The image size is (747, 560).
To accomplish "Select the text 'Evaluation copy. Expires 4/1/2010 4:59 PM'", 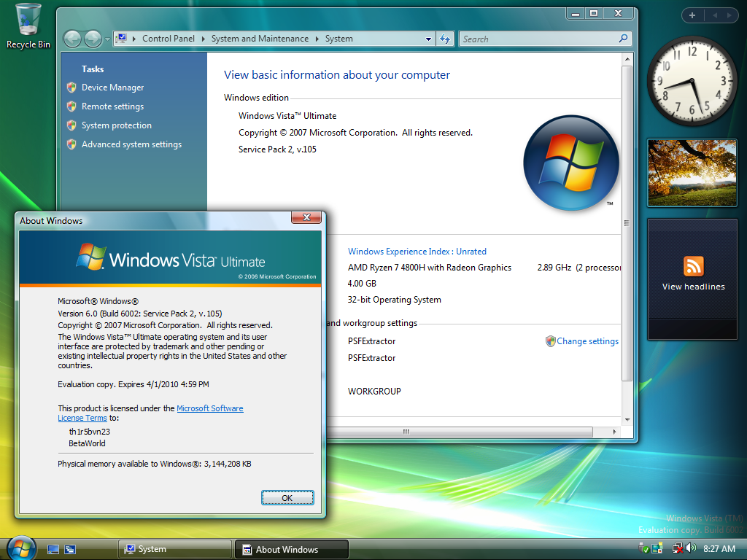I will [x=133, y=384].
